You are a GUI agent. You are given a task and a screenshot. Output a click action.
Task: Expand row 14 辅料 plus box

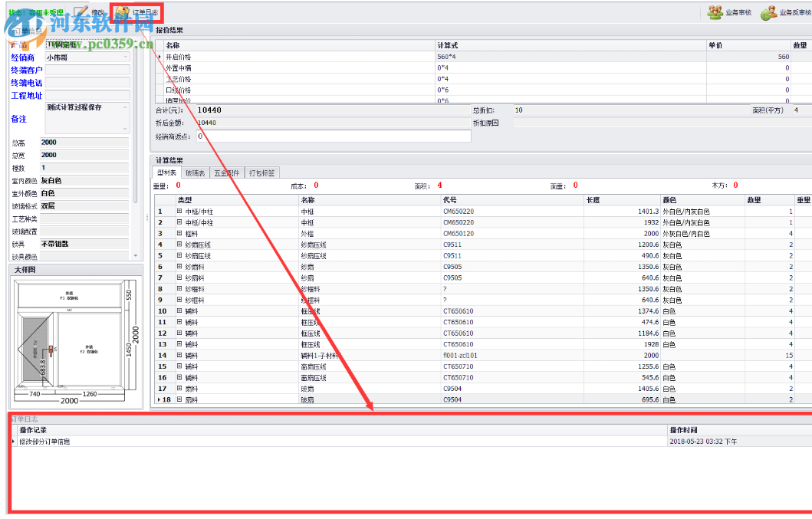tap(179, 355)
